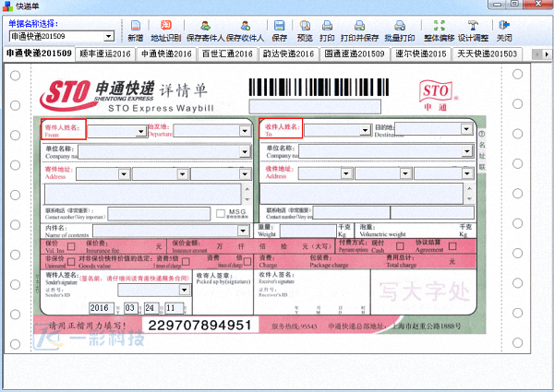
Task: Tick the 资费 倍 times of charge checkbox
Action: tap(247, 261)
